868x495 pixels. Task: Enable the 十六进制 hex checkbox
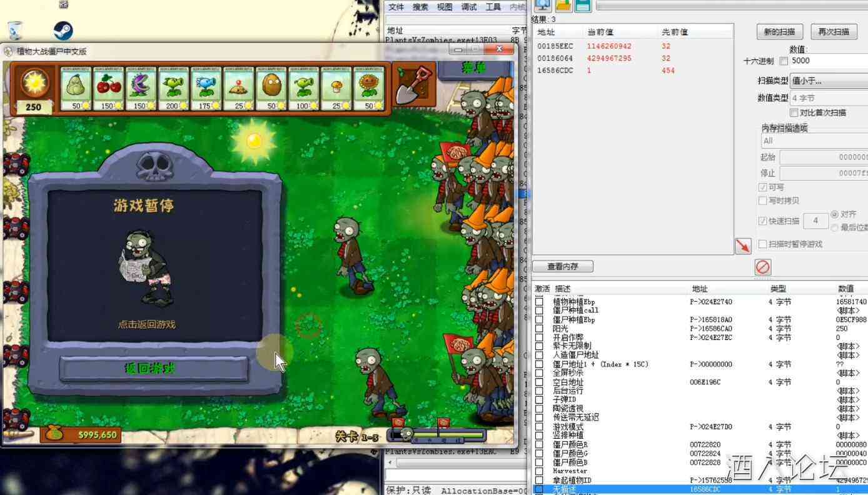tap(784, 61)
